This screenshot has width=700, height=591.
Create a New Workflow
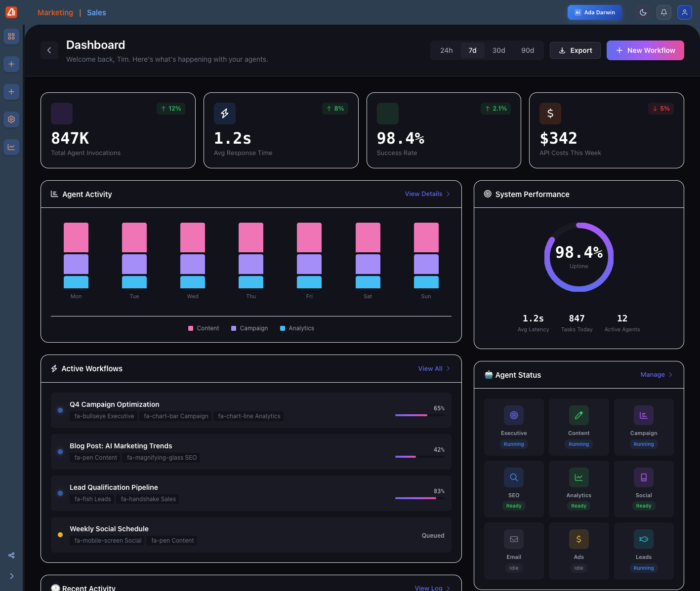click(x=645, y=50)
